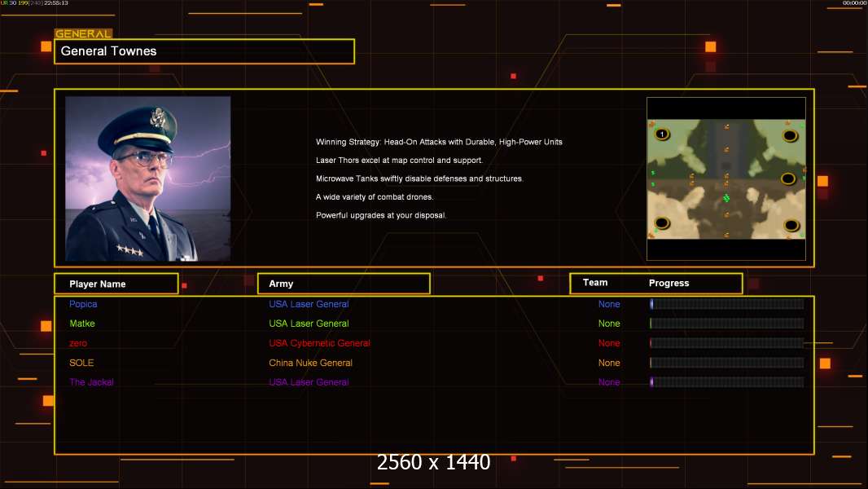Click Popica's USA Laser General army
Image resolution: width=868 pixels, height=489 pixels.
309,304
